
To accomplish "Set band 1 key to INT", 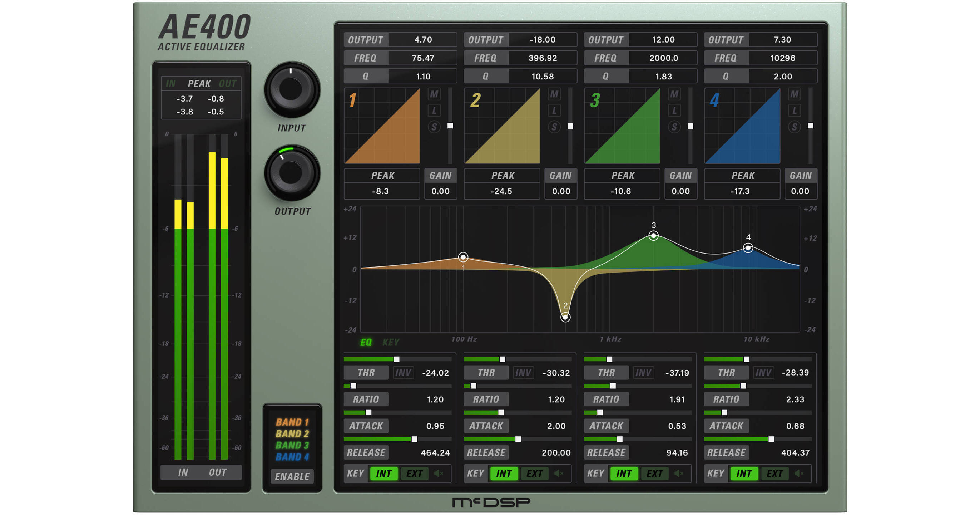I will tap(383, 474).
